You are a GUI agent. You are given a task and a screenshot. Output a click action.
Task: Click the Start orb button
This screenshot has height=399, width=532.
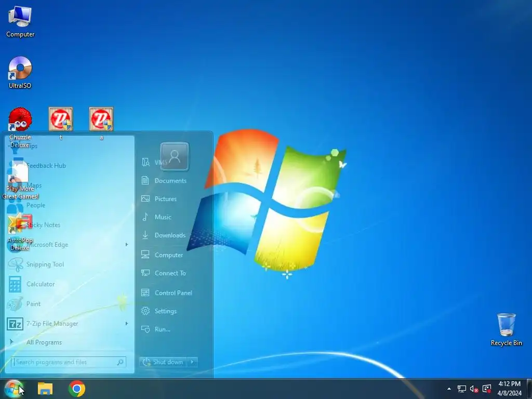coord(14,389)
